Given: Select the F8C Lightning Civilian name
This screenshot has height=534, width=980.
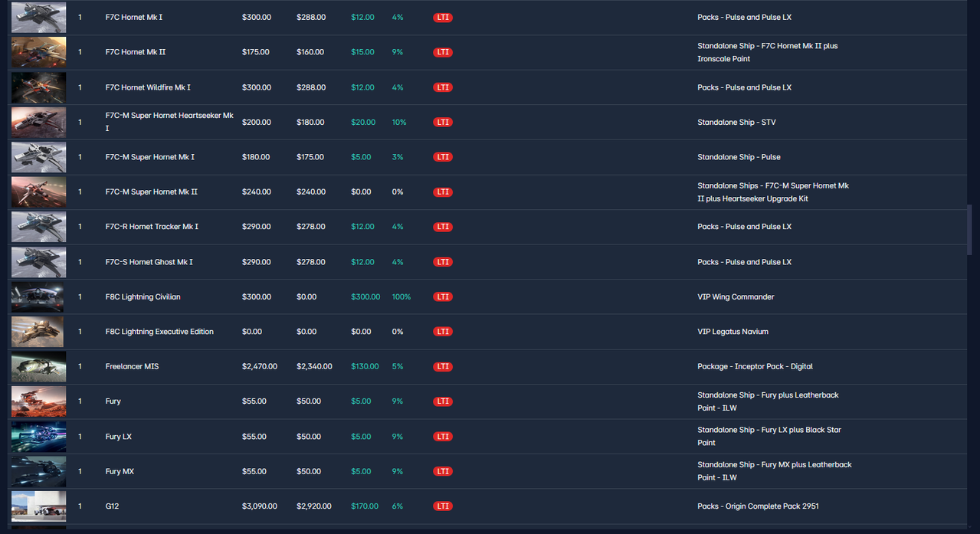Looking at the screenshot, I should pyautogui.click(x=143, y=296).
